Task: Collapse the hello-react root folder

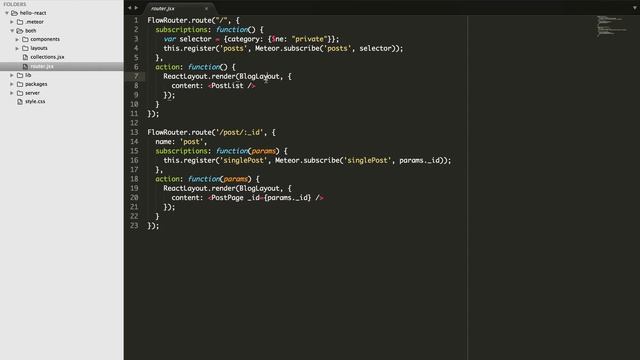Action: point(7,13)
